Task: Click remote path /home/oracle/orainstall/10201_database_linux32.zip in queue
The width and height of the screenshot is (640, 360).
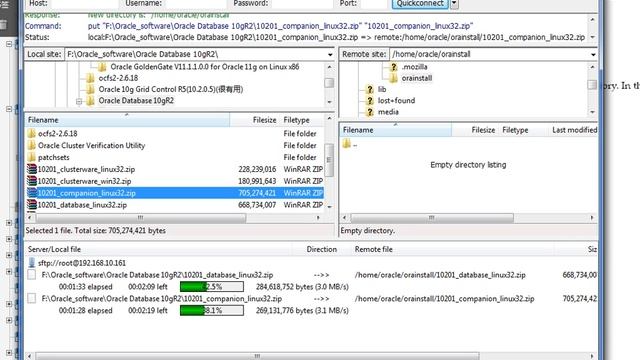Action: pos(440,275)
